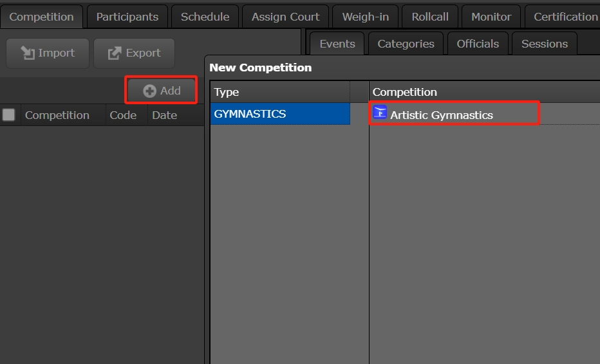Go to the Assign Court tab
The image size is (600, 364).
click(285, 17)
